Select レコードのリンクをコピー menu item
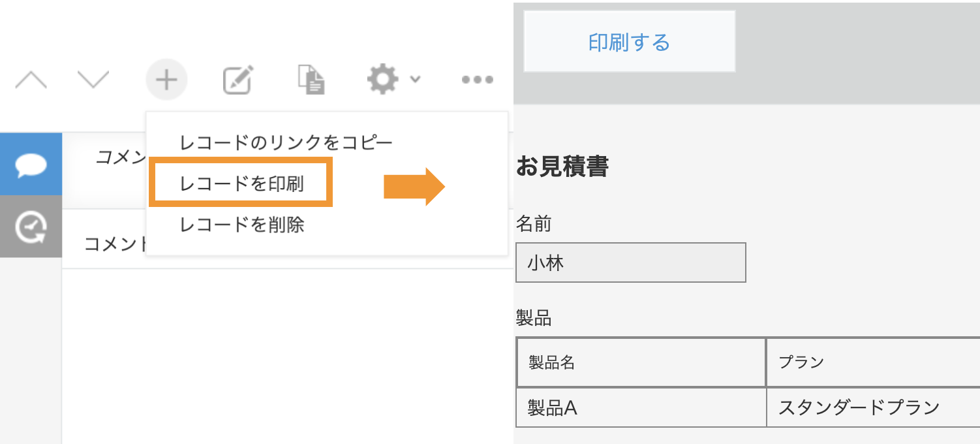 click(x=286, y=142)
